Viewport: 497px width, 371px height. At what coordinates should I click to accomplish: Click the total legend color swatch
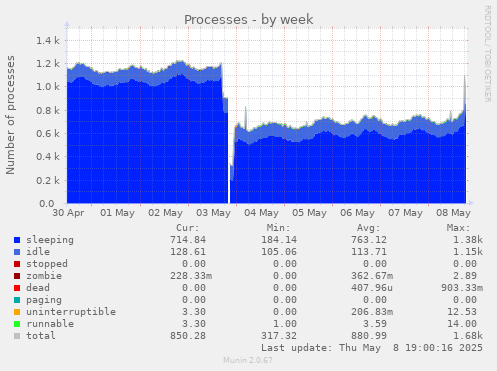tap(17, 336)
